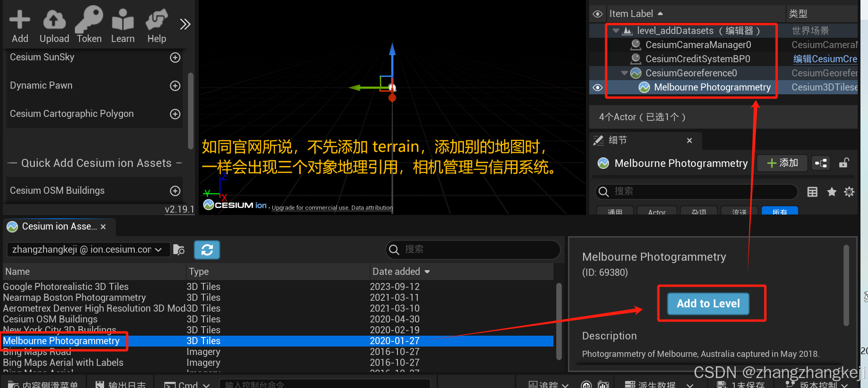
Task: Collapse the CesiumGeoreference0 tree node
Action: point(625,74)
